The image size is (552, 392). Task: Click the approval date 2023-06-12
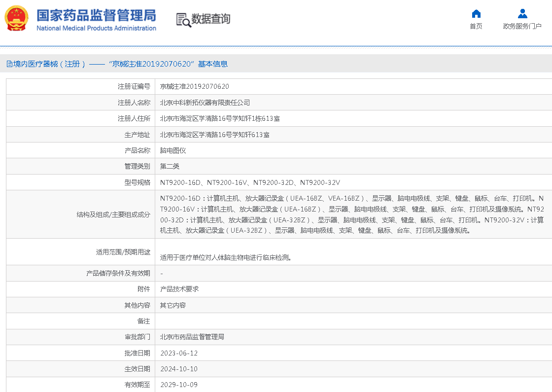click(x=179, y=353)
